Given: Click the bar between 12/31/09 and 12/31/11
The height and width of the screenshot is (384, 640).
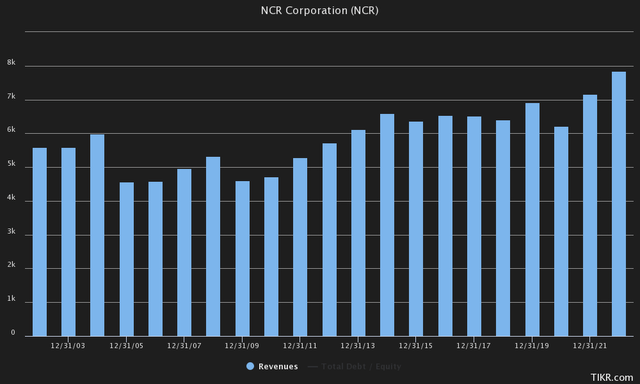Looking at the screenshot, I should [271, 257].
